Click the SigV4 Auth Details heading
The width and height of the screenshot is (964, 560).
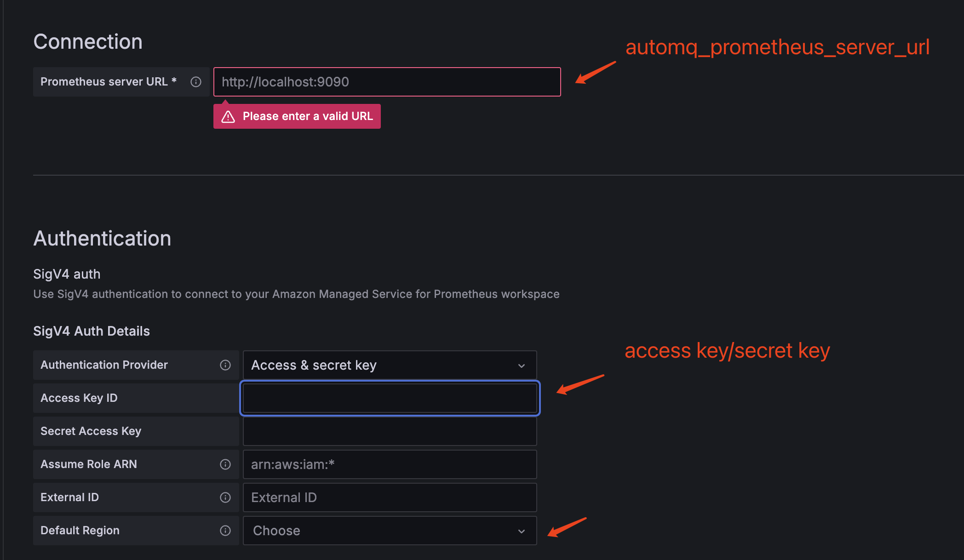(92, 331)
